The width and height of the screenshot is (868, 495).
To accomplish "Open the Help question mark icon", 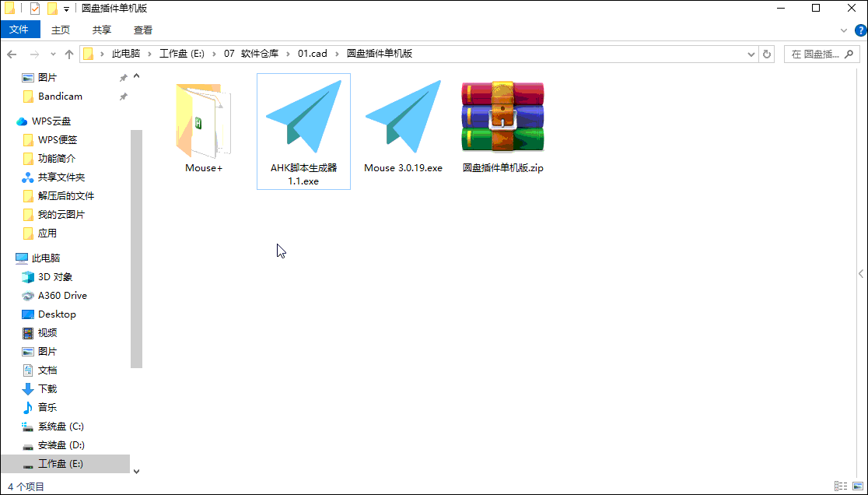I will [859, 30].
